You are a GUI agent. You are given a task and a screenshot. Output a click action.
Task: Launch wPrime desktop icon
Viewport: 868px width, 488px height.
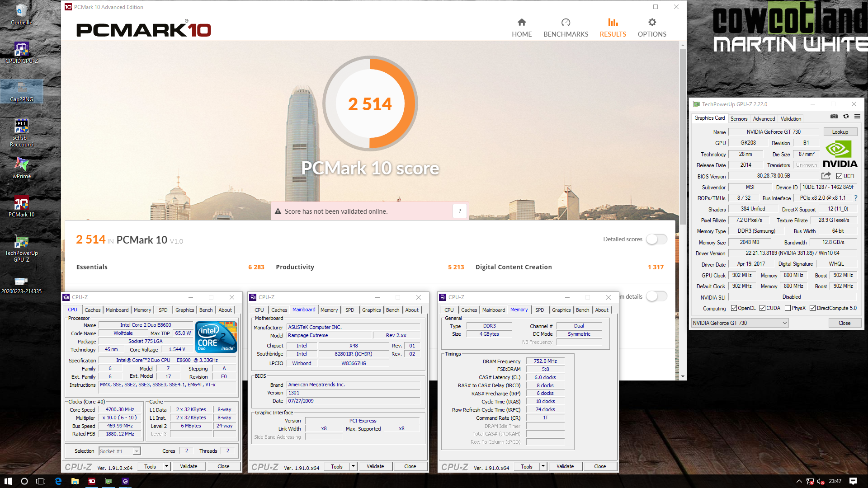click(21, 168)
